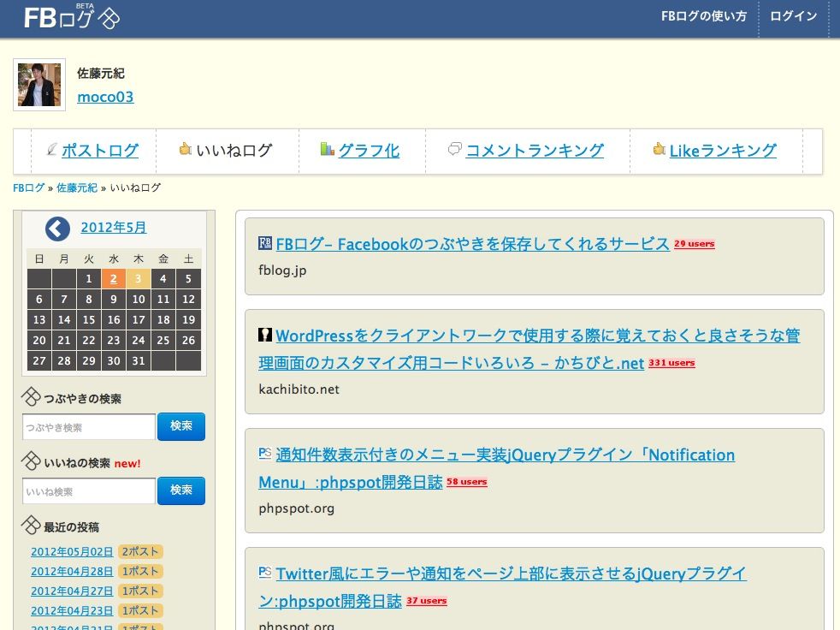Image resolution: width=840 pixels, height=630 pixels.
Task: Click 検索 button next to いいね検索
Action: (181, 490)
